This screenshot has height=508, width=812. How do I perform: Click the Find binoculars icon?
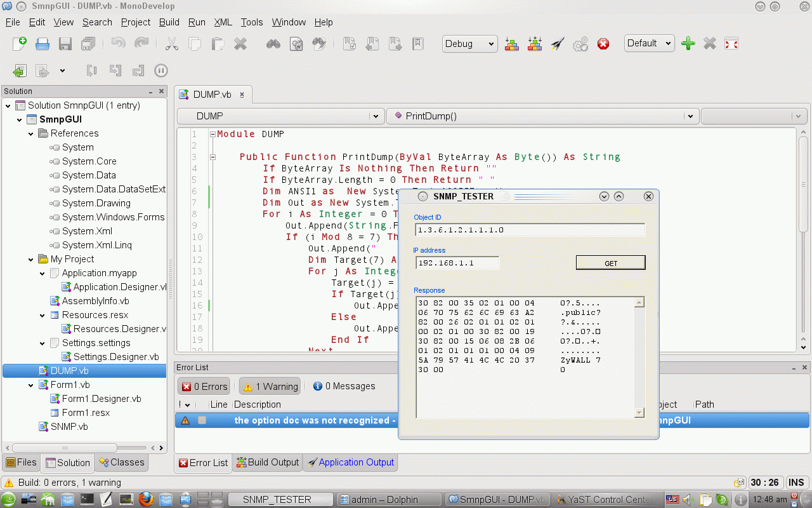[273, 44]
